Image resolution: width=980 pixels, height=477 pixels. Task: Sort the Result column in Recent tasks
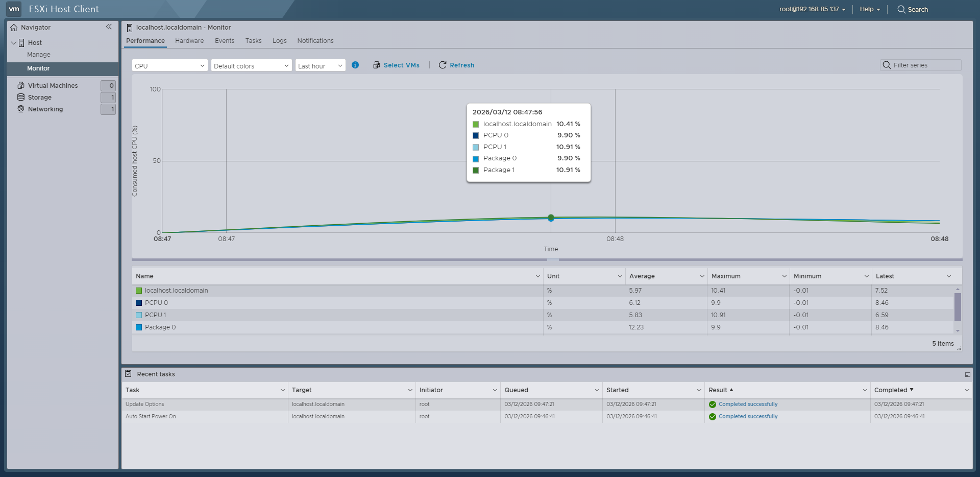[720, 390]
